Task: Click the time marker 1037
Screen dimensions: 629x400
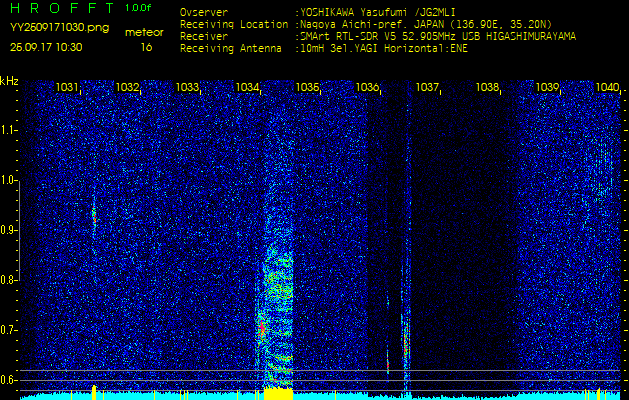Action: click(x=427, y=87)
